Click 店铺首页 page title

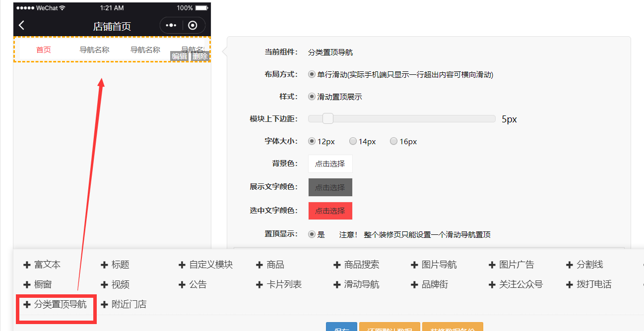click(x=112, y=26)
